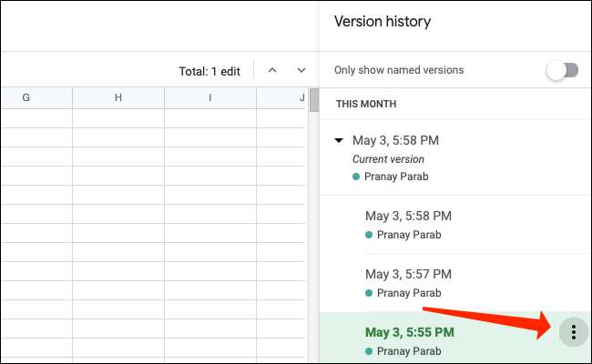
Task: Go to previous edit with up chevron
Action: (x=271, y=70)
